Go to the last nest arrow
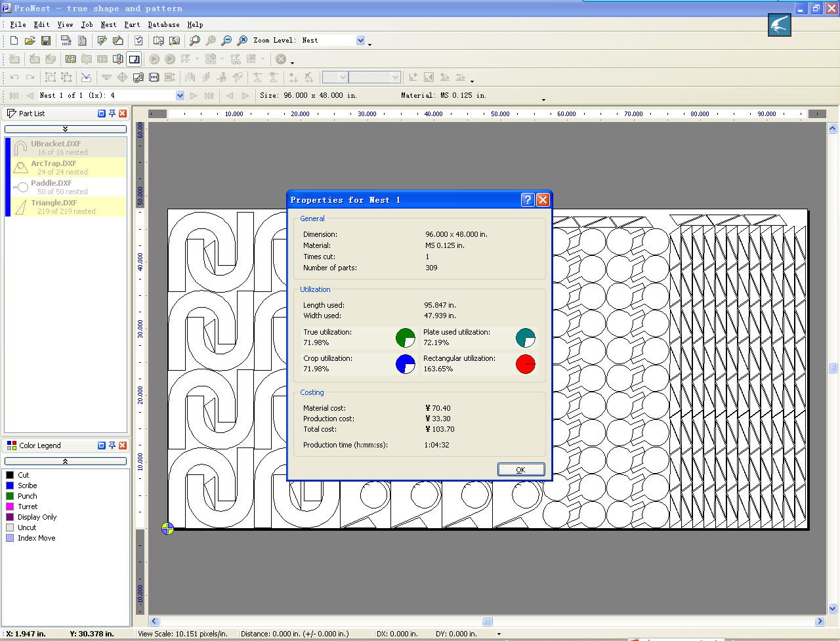840x641 pixels. coord(209,96)
